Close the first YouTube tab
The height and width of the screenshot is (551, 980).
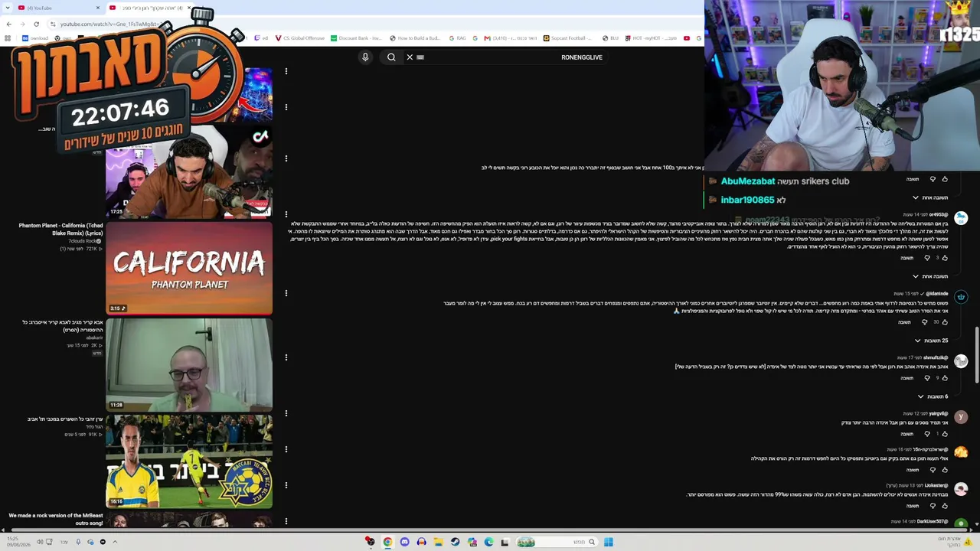(98, 8)
